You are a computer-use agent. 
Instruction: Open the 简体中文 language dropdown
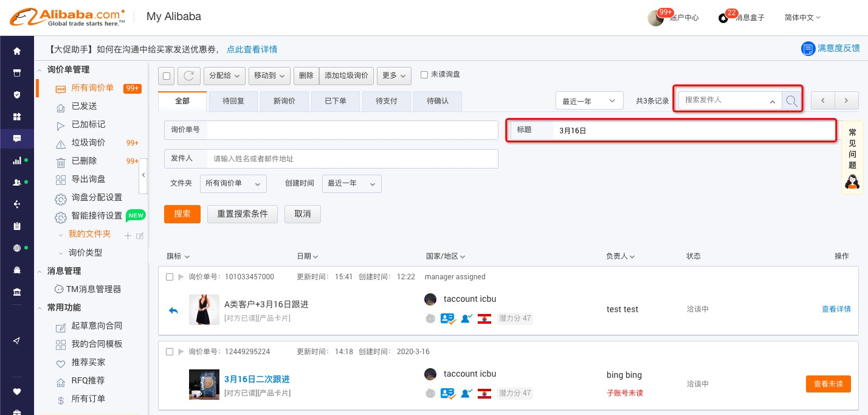[x=802, y=18]
